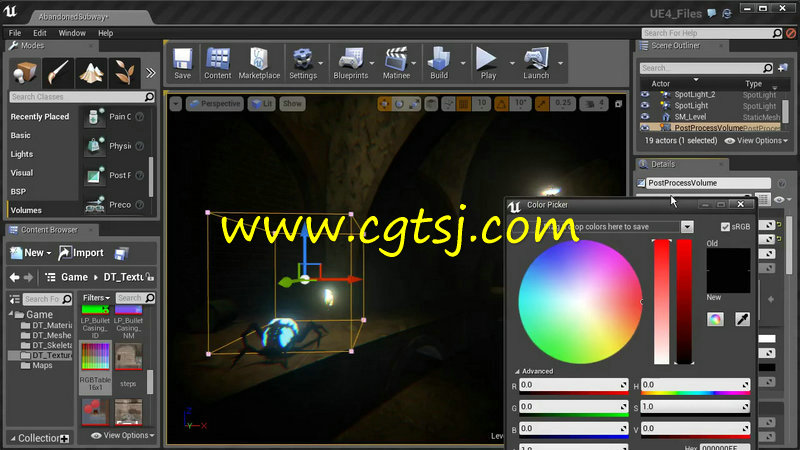
Task: Select the Place mode icon
Action: click(x=24, y=72)
